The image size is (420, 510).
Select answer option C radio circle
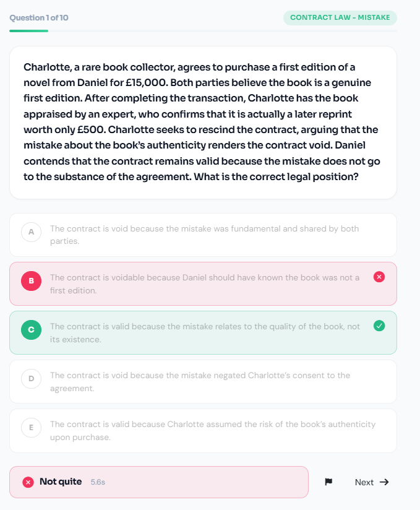click(x=31, y=330)
